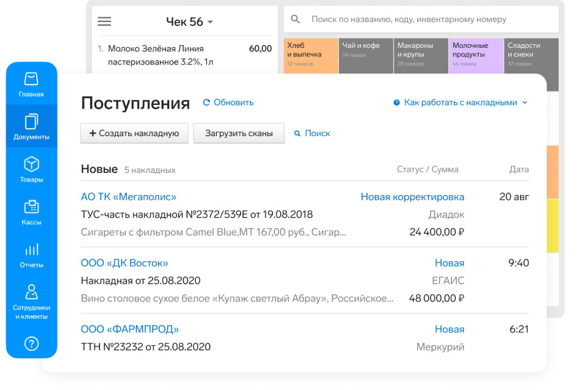Expand the Чек 56 dropdown

click(190, 22)
